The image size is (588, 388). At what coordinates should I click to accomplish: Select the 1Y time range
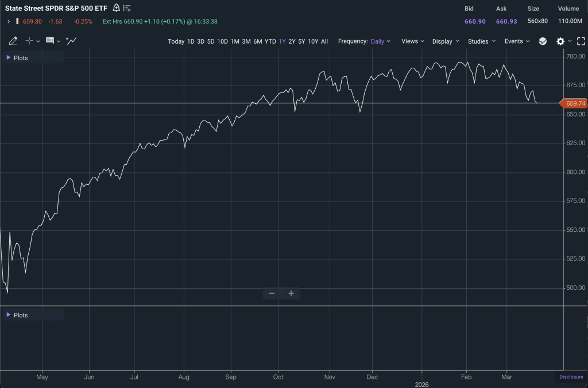pyautogui.click(x=282, y=41)
